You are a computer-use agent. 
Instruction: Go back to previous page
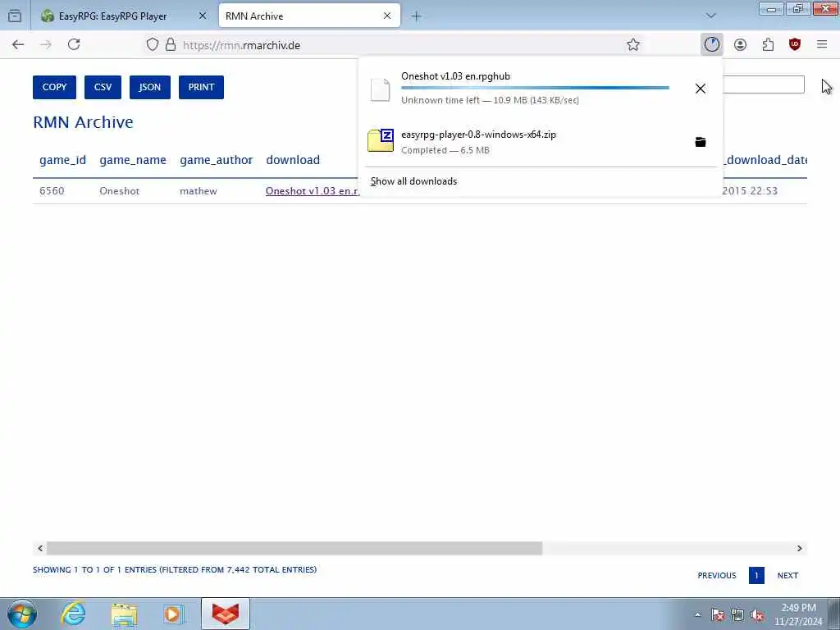tap(18, 44)
